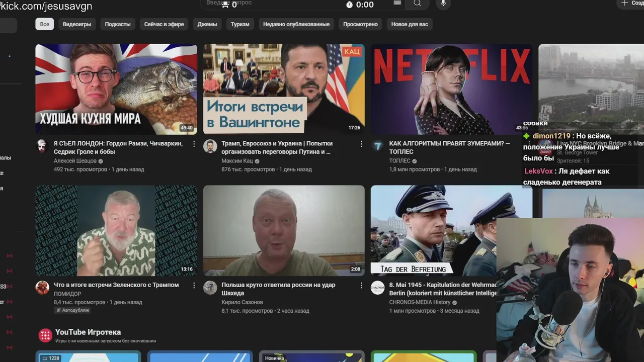644x362 pixels.
Task: Click 876 тыс. просмотров text
Action: pos(248,169)
